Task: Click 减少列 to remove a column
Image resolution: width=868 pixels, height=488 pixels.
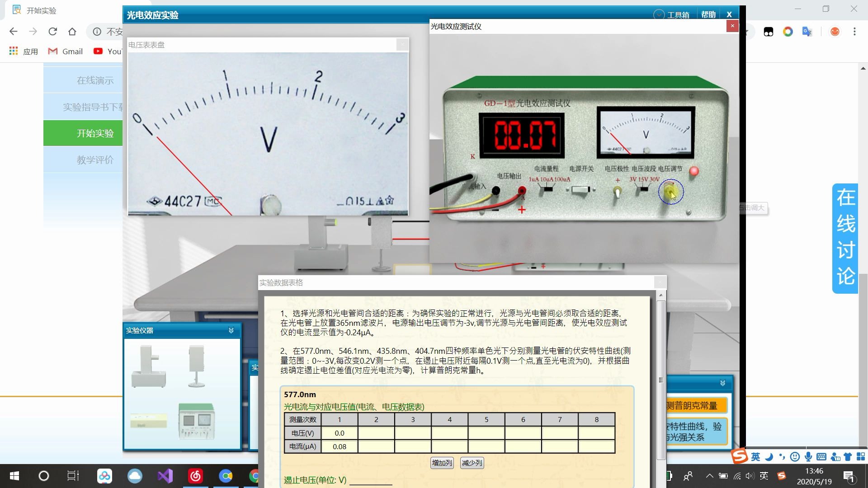Action: pyautogui.click(x=472, y=463)
